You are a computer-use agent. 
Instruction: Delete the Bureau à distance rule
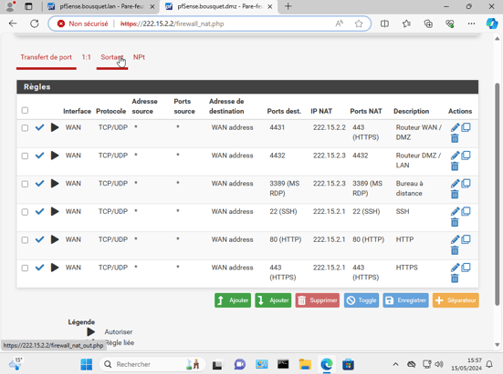tap(455, 194)
